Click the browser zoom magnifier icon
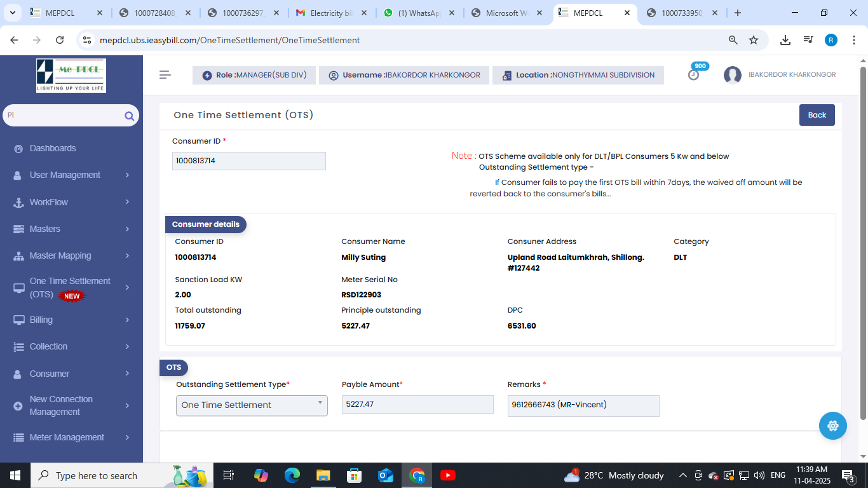Image resolution: width=868 pixels, height=488 pixels. point(733,40)
